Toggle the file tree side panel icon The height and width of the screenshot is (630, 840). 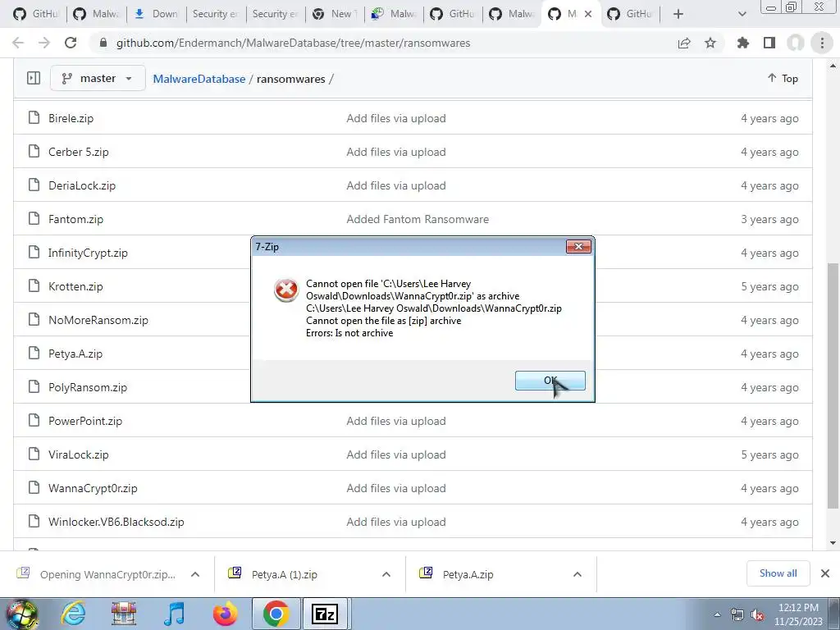pos(33,78)
